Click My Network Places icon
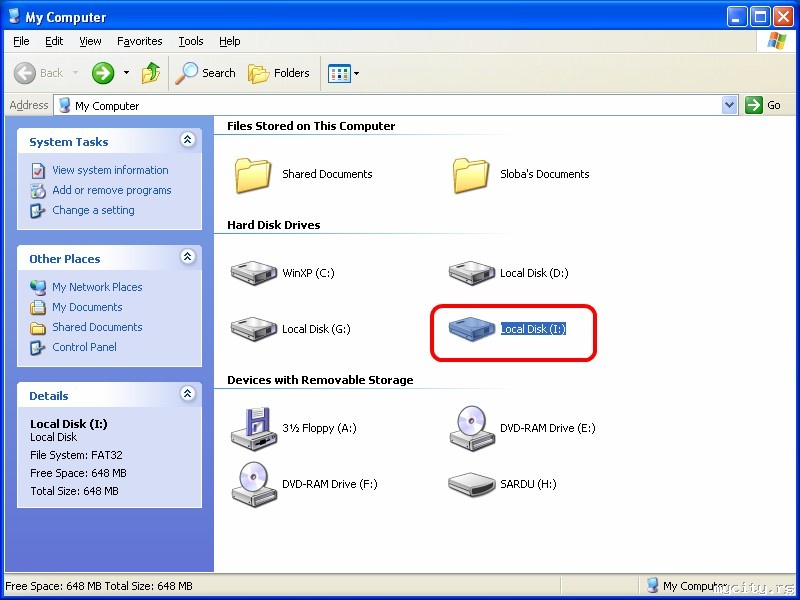800x600 pixels. [38, 287]
